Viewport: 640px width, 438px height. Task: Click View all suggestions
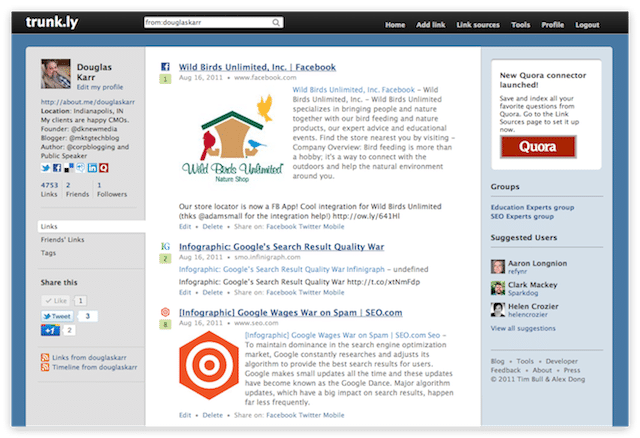523,328
